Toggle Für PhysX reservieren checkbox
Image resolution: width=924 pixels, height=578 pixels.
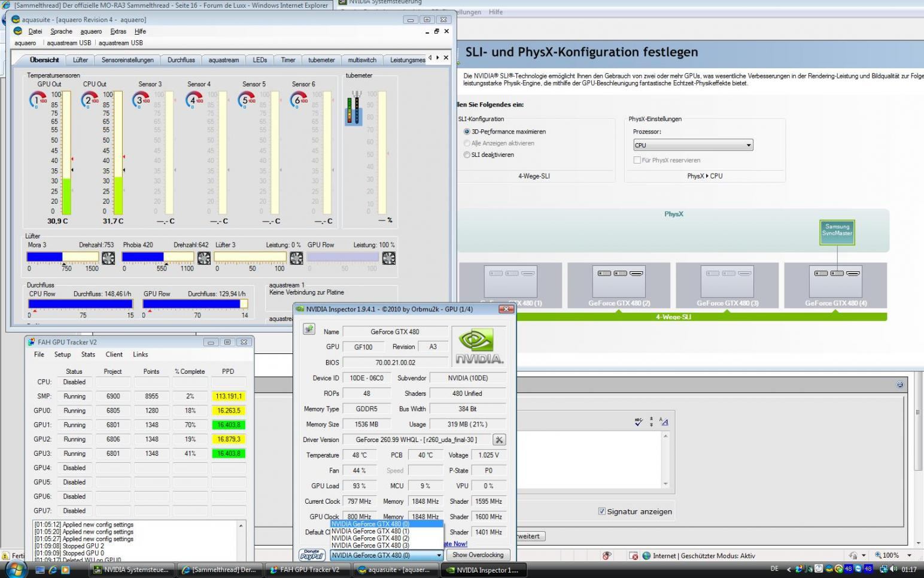(x=637, y=160)
